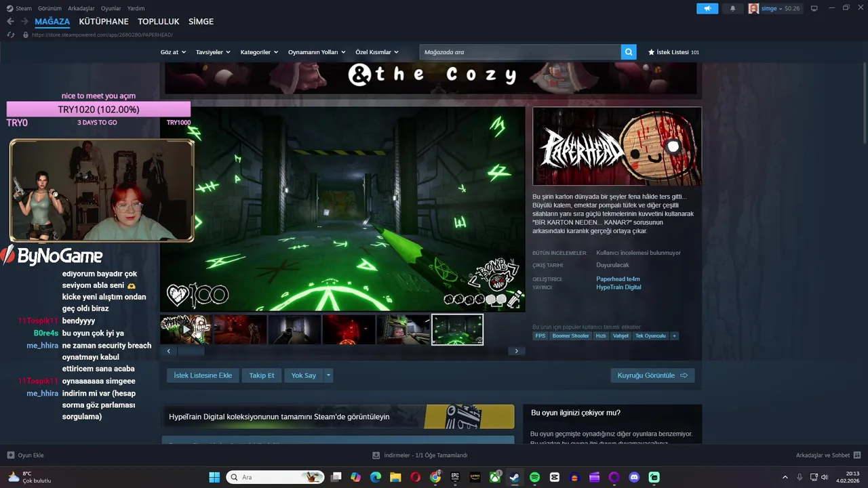Image resolution: width=868 pixels, height=488 pixels.
Task: Open the Oyunlar menu
Action: point(111,8)
